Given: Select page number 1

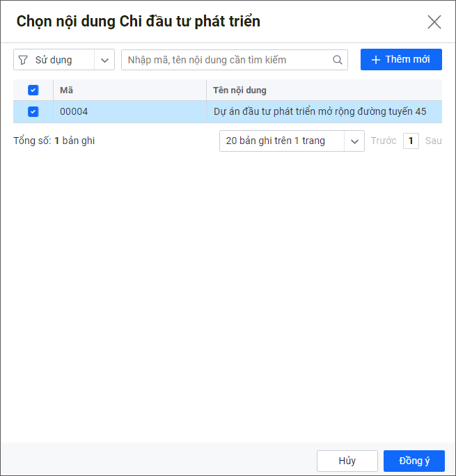Looking at the screenshot, I should click(411, 141).
